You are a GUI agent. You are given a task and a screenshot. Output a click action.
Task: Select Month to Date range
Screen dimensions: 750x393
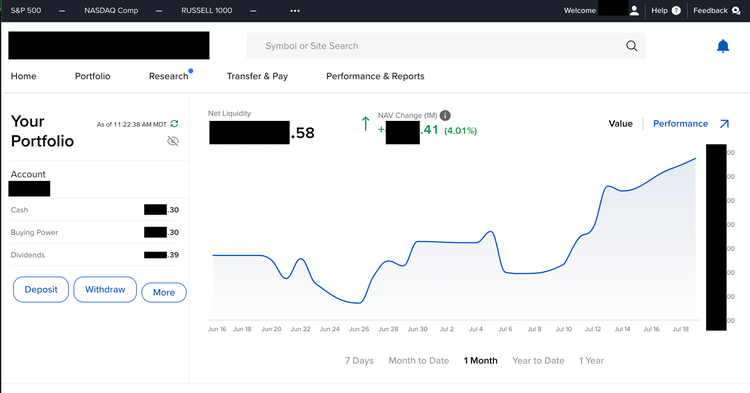coord(419,360)
